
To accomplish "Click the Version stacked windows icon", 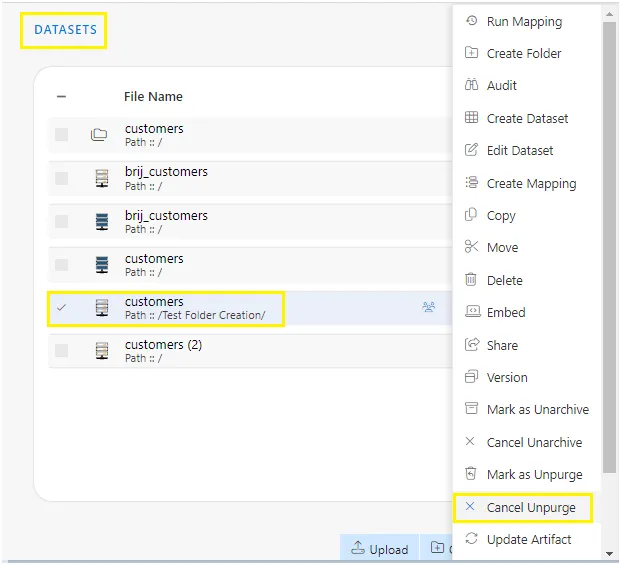I will [x=471, y=377].
